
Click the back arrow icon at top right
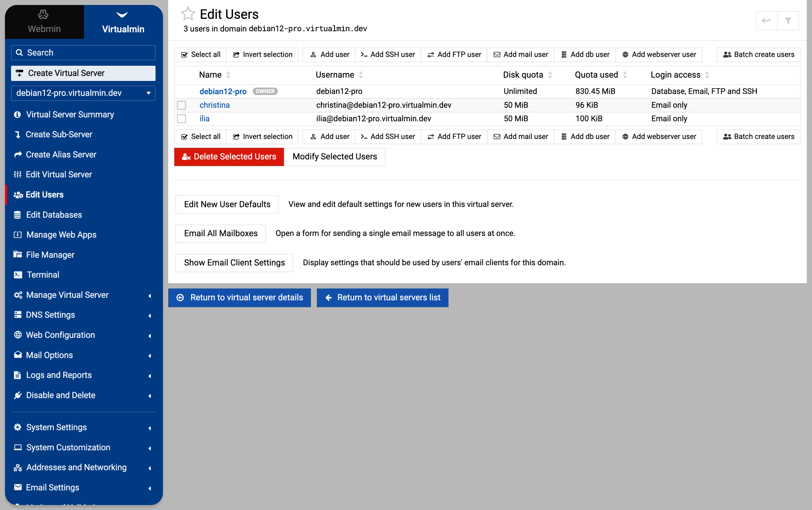tap(766, 21)
